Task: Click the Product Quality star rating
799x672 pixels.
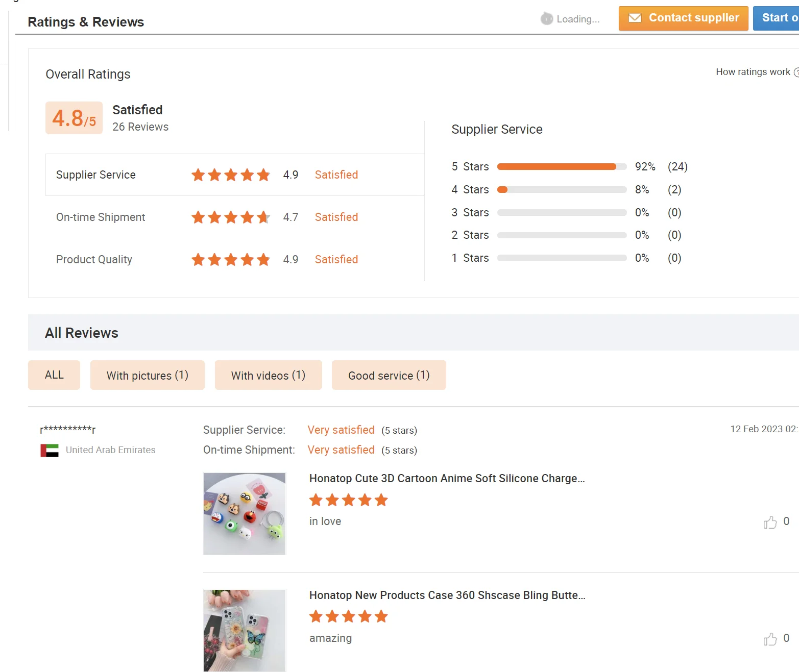Action: pyautogui.click(x=231, y=260)
